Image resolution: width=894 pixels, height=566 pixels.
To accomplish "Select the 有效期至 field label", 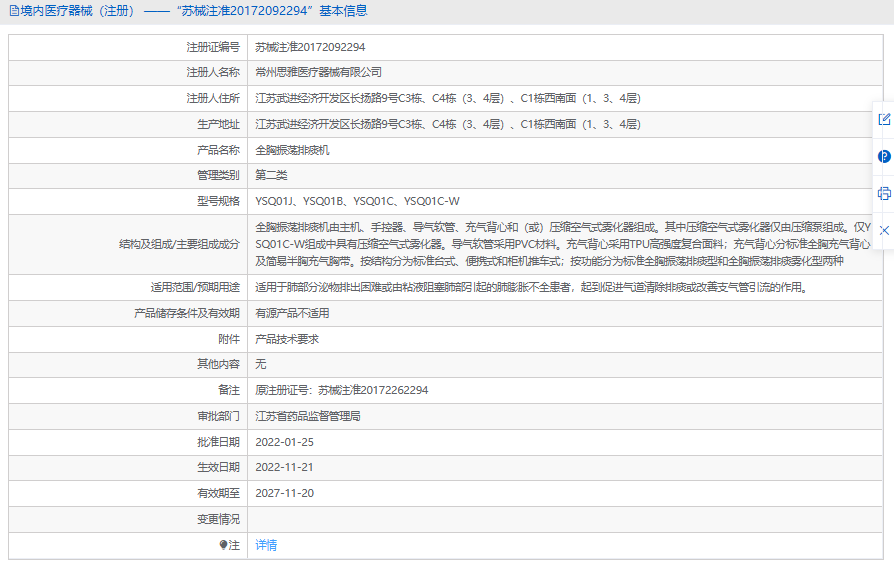I will tap(218, 494).
